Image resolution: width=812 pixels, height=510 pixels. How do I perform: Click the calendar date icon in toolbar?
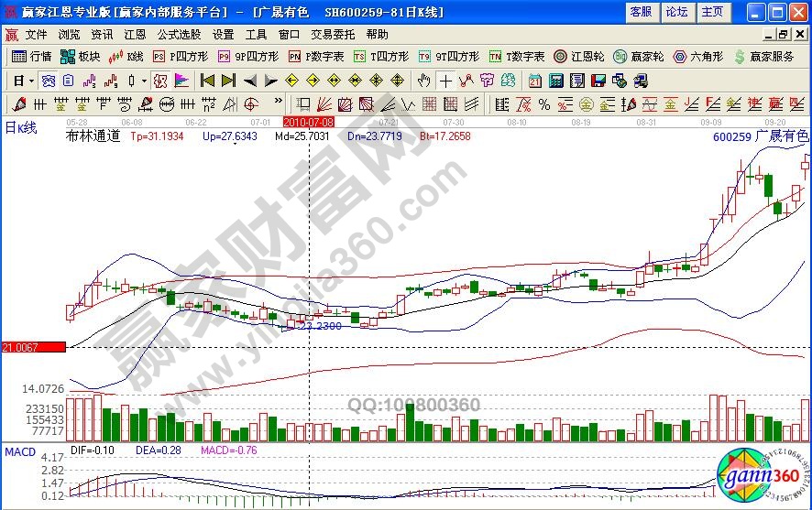click(x=535, y=80)
